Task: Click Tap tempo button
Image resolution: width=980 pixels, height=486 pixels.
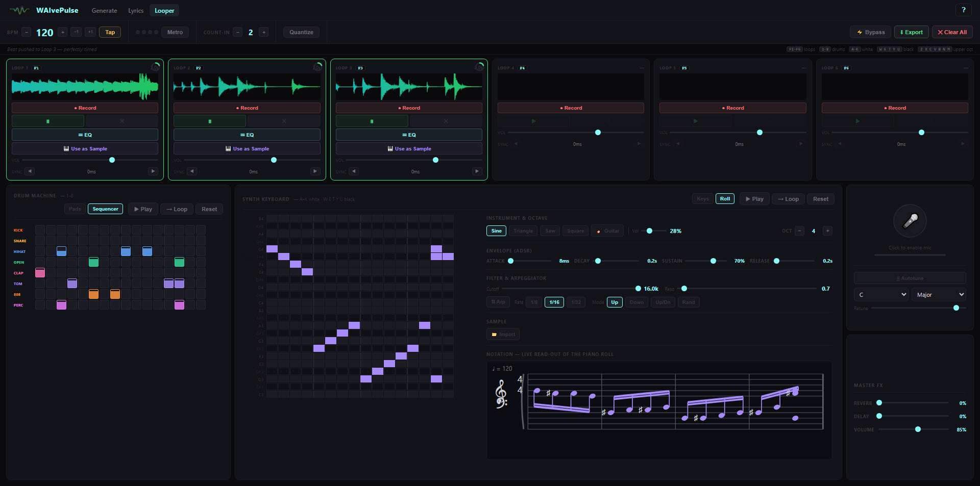Action: pyautogui.click(x=110, y=32)
